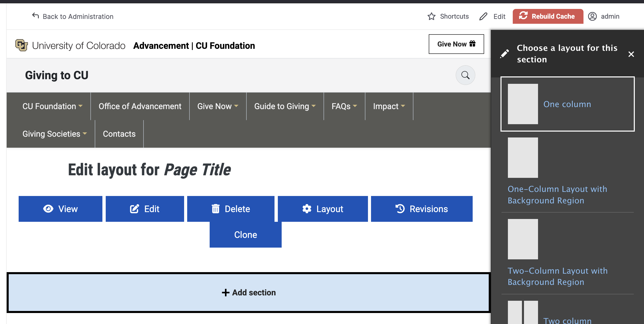This screenshot has width=644, height=324.
Task: Open the Giving Societies dropdown menu
Action: point(85,133)
